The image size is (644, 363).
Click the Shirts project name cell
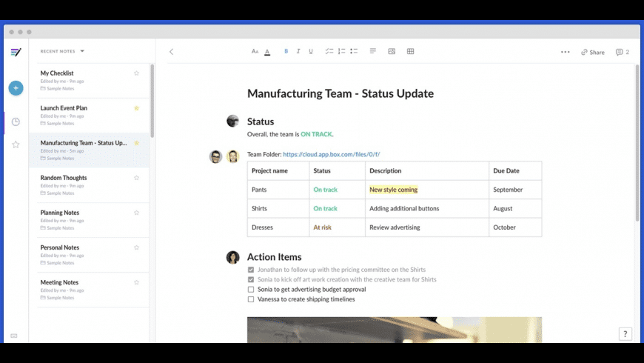coord(278,208)
